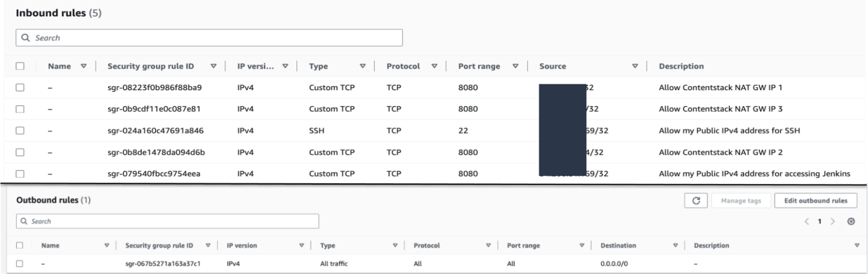Sort inbound rules by Type arrow

click(x=363, y=66)
